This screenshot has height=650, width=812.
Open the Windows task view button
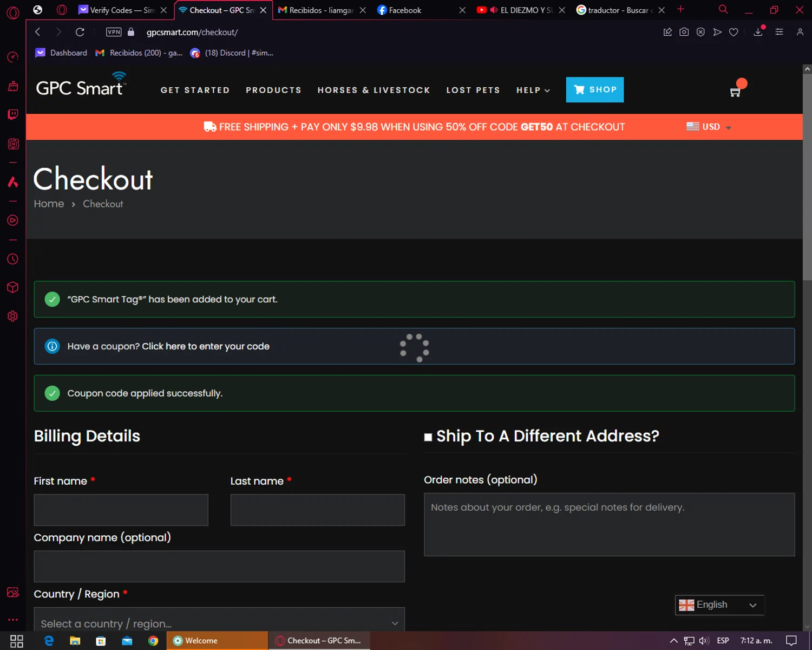click(x=17, y=641)
